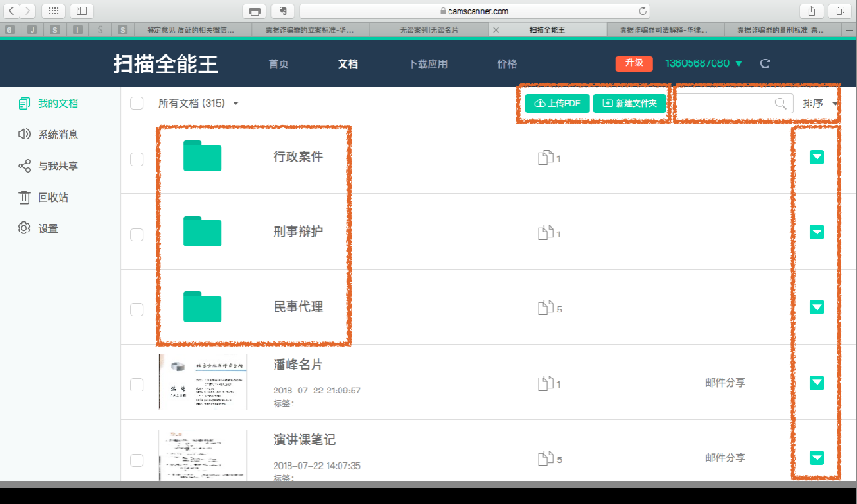857x504 pixels.
Task: Open 系统消息 in sidebar
Action: (48, 134)
